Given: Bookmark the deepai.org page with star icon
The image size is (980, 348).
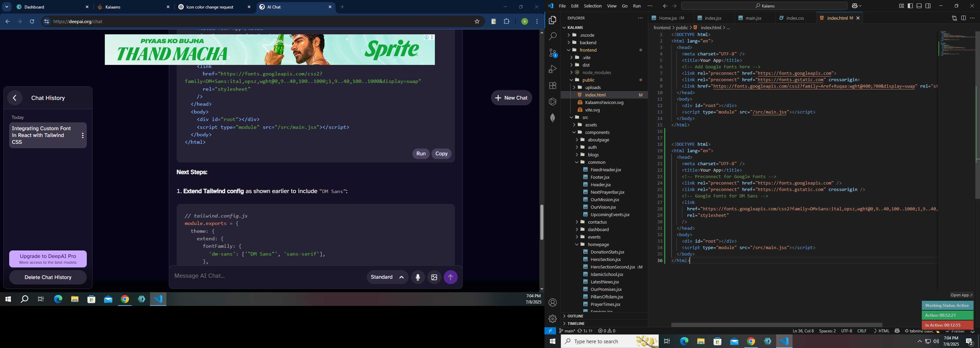Looking at the screenshot, I should coord(477,22).
